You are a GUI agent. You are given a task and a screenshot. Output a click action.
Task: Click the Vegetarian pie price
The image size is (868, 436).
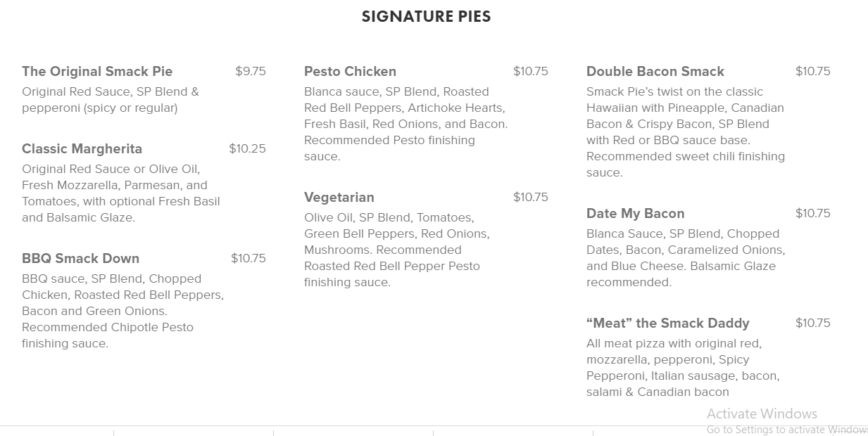point(530,197)
